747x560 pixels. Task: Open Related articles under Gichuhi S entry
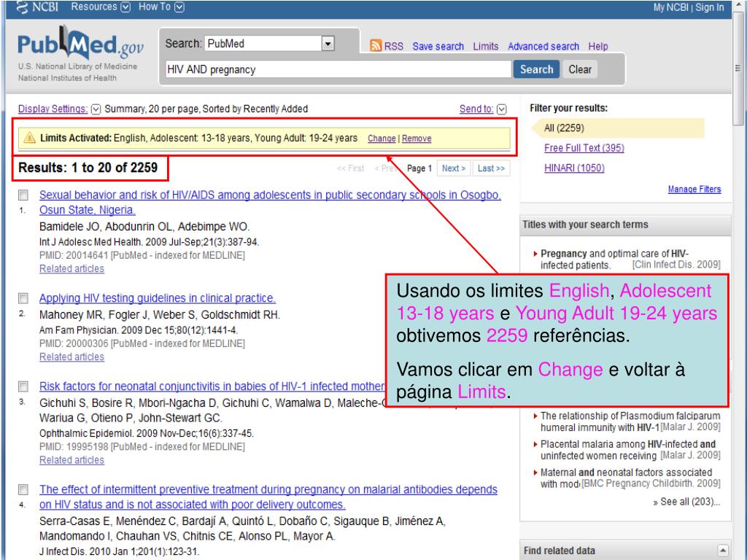point(71,460)
